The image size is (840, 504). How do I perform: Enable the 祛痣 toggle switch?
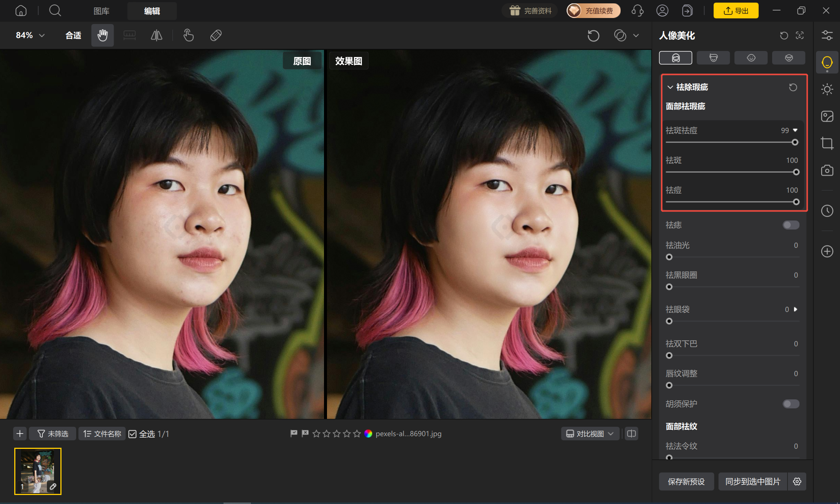tap(791, 225)
